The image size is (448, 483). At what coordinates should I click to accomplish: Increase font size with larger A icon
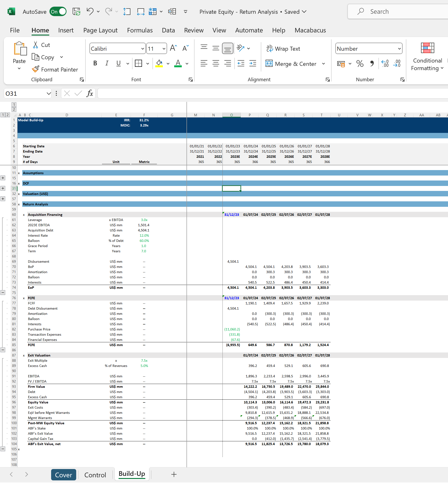click(x=173, y=48)
